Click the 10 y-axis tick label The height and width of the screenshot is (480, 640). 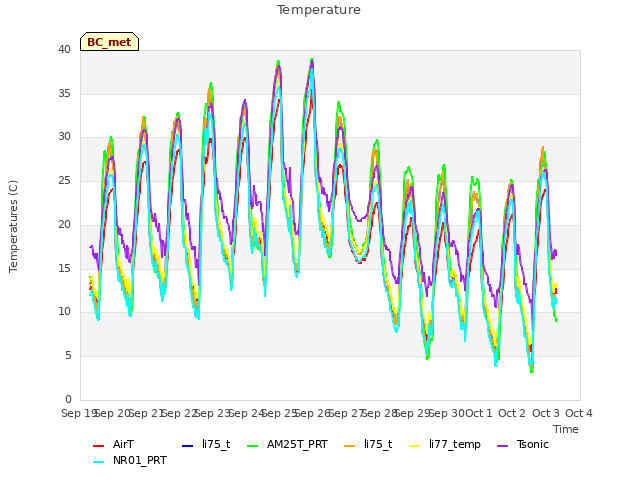tap(64, 312)
